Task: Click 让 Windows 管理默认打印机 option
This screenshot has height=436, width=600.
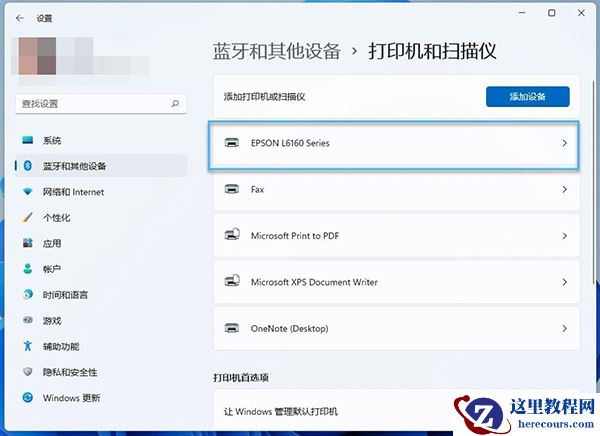Action: (280, 412)
